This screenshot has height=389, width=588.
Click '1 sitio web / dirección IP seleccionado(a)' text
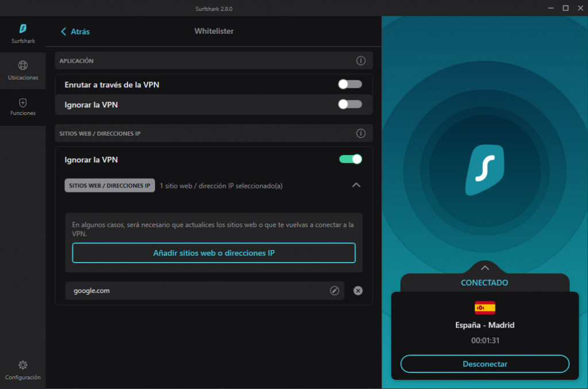221,186
